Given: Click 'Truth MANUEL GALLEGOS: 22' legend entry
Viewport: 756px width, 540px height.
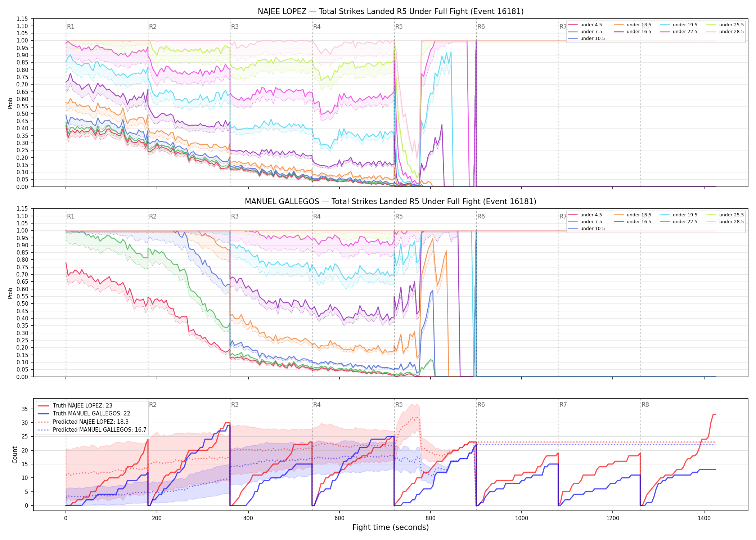Looking at the screenshot, I should coord(84,414).
